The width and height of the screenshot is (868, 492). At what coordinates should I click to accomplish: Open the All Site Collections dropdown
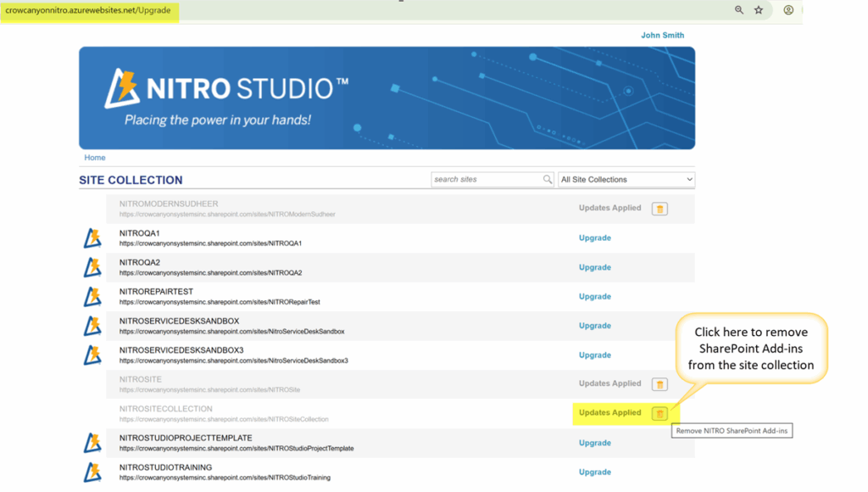point(626,180)
